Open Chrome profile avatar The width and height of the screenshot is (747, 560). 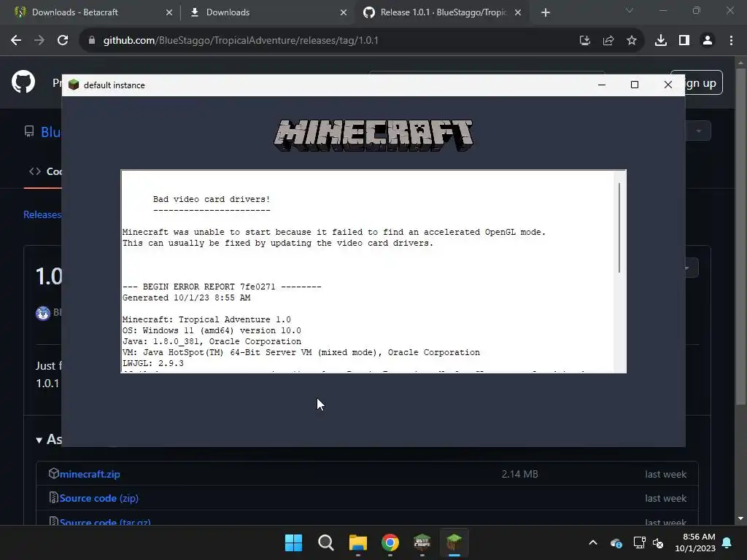coord(708,41)
